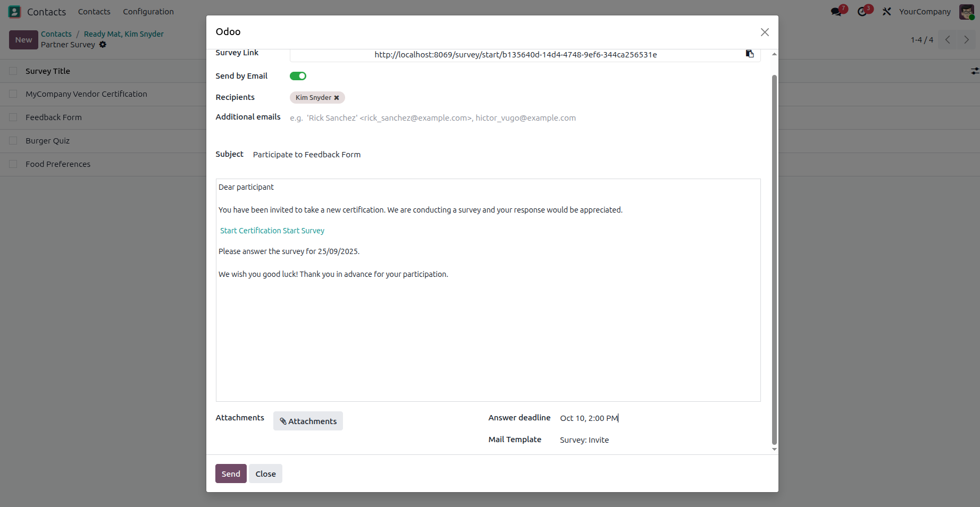This screenshot has width=980, height=507.
Task: Open the Contacts menu item
Action: point(94,12)
